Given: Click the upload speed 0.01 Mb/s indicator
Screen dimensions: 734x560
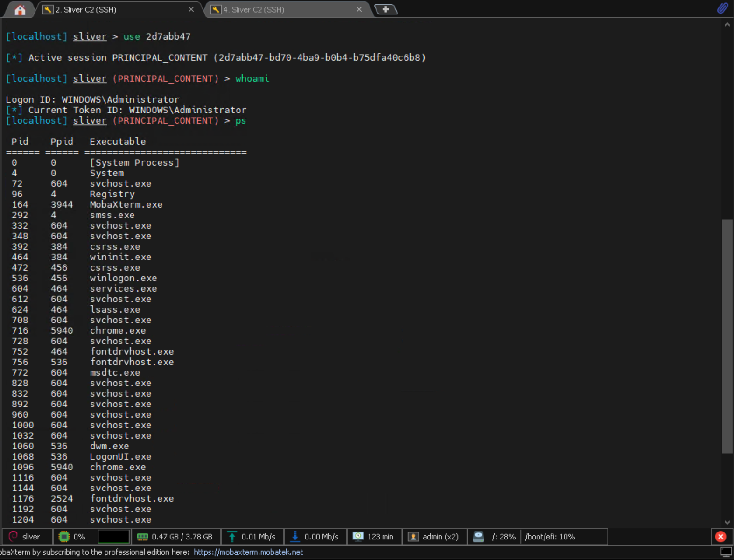Looking at the screenshot, I should coord(252,537).
